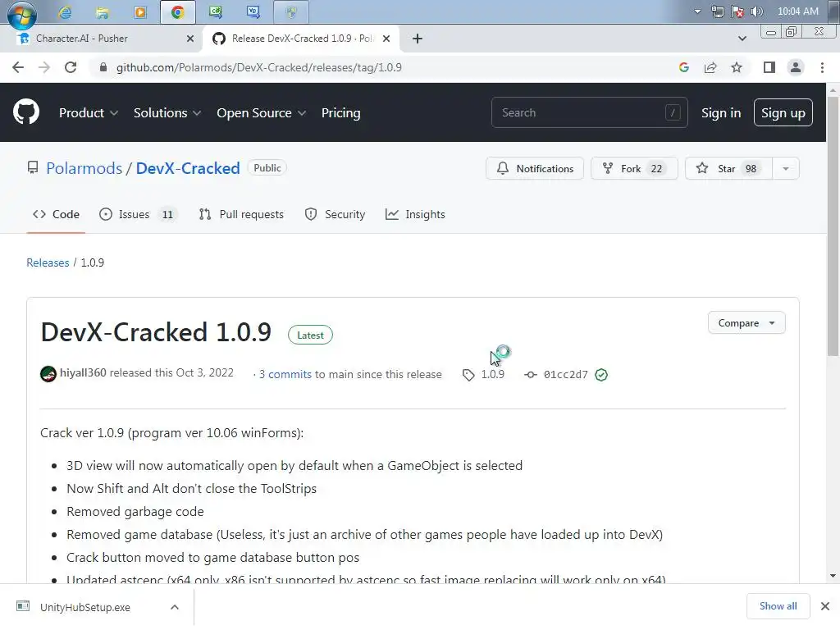The height and width of the screenshot is (630, 840).
Task: Click the network system tray icon
Action: pos(717,11)
